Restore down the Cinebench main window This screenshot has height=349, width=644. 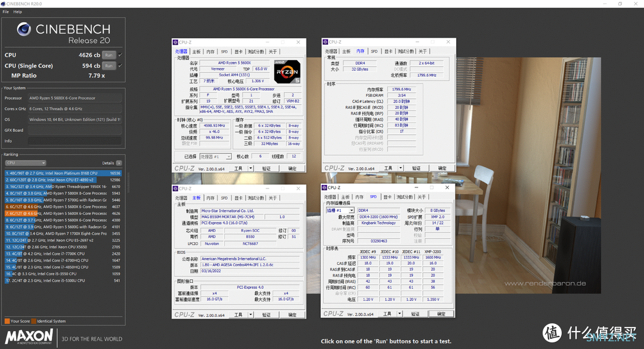[x=620, y=4]
